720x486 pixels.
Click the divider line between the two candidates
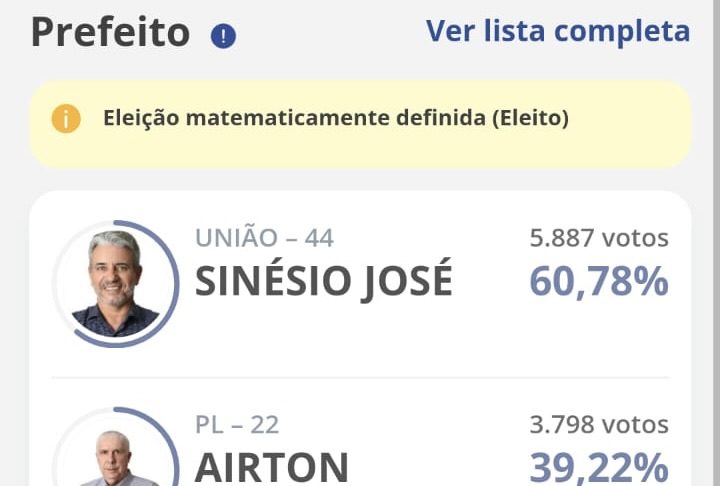tap(360, 378)
